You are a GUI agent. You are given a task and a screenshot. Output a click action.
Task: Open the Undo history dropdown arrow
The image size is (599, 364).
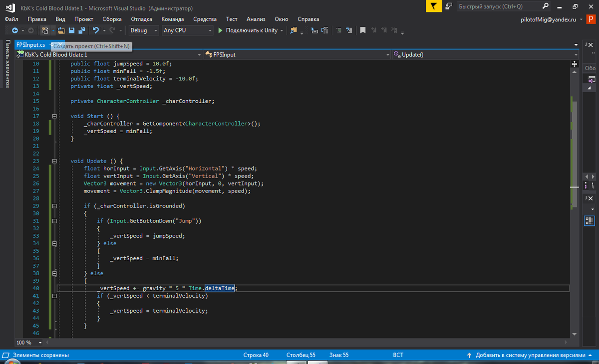click(103, 30)
